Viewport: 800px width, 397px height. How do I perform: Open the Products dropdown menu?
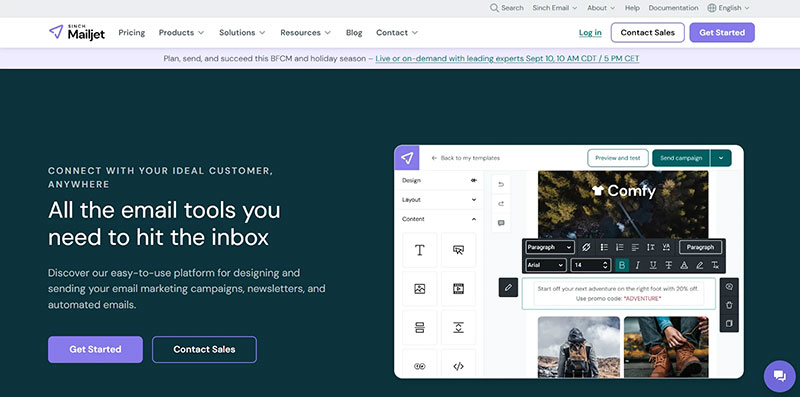tap(181, 32)
